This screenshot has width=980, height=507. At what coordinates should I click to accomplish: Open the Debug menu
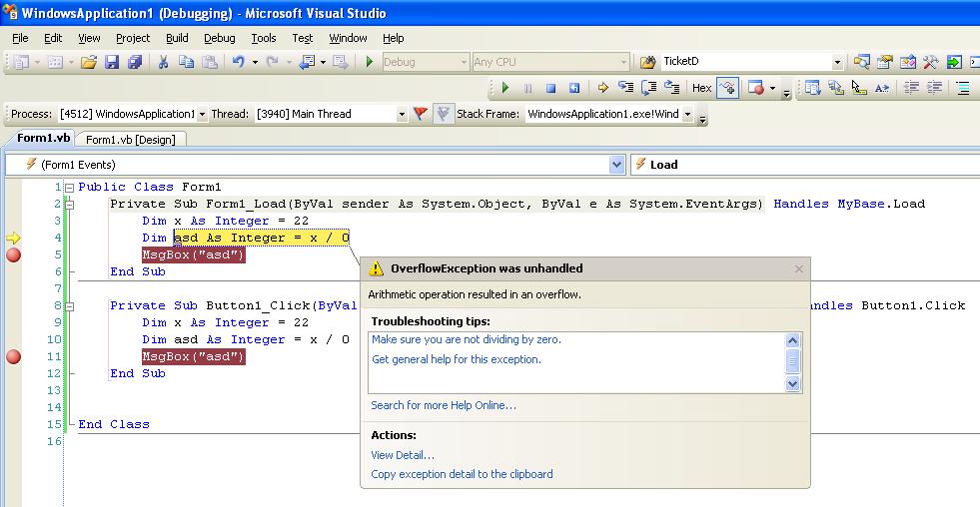click(220, 38)
